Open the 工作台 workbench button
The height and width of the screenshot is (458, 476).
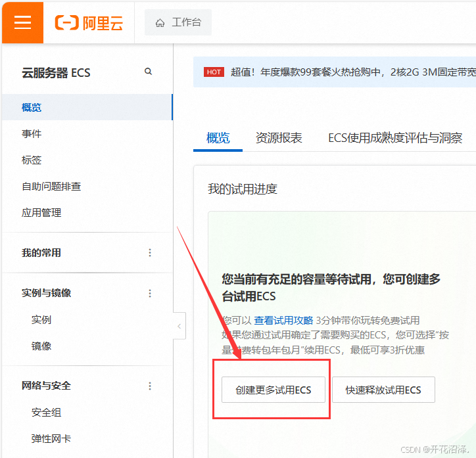(178, 22)
